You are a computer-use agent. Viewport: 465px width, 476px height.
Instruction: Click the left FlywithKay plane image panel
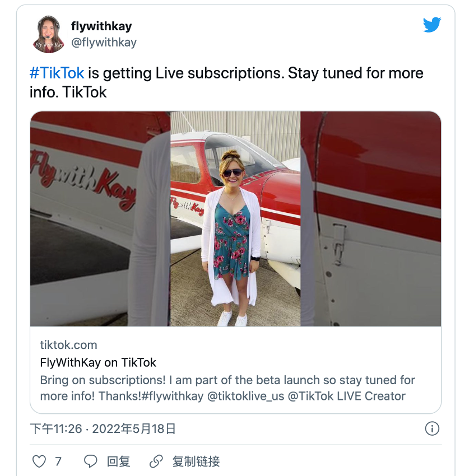coord(100,219)
